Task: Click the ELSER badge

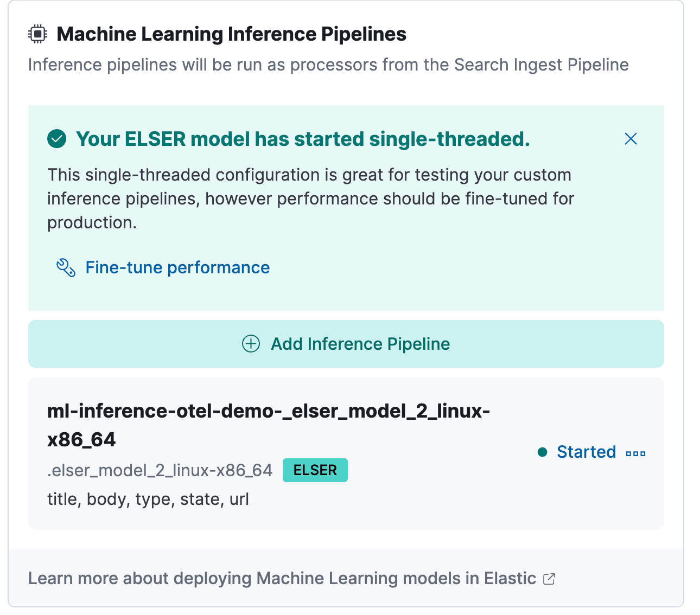Action: (x=315, y=470)
